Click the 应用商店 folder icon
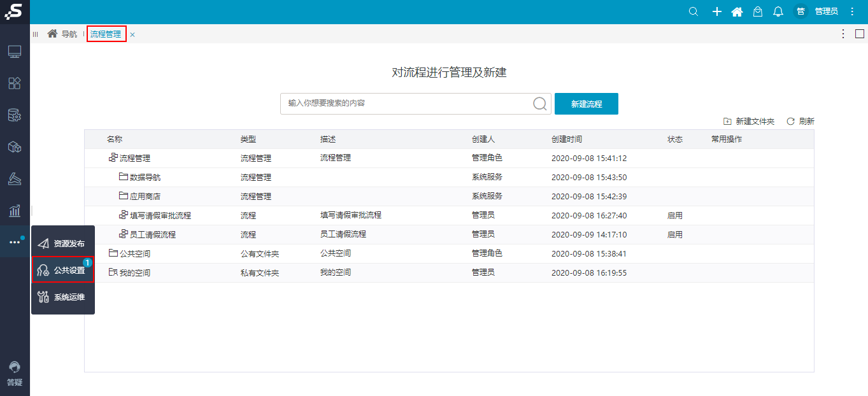This screenshot has width=868, height=396. (124, 196)
